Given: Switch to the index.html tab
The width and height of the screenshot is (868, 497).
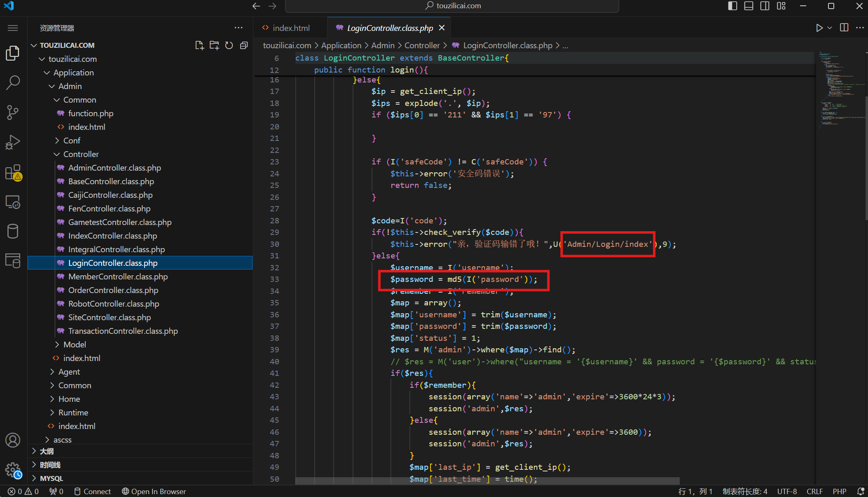Looking at the screenshot, I should coord(290,28).
